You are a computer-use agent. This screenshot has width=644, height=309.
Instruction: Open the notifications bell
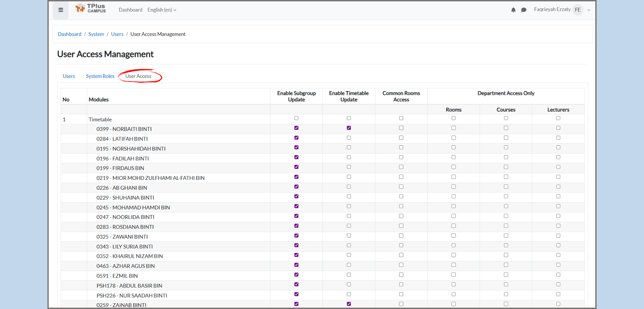tap(513, 10)
